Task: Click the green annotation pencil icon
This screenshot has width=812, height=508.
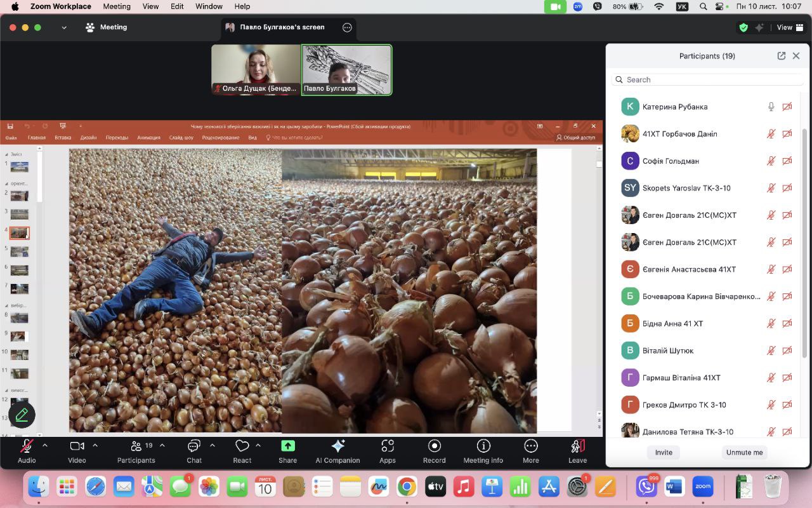Action: (22, 415)
